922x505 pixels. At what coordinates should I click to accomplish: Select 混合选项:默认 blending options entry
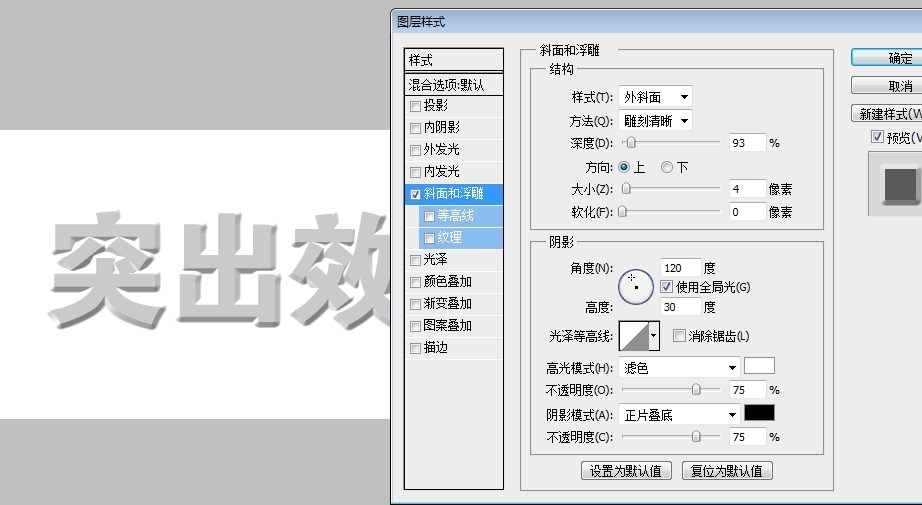coord(453,85)
